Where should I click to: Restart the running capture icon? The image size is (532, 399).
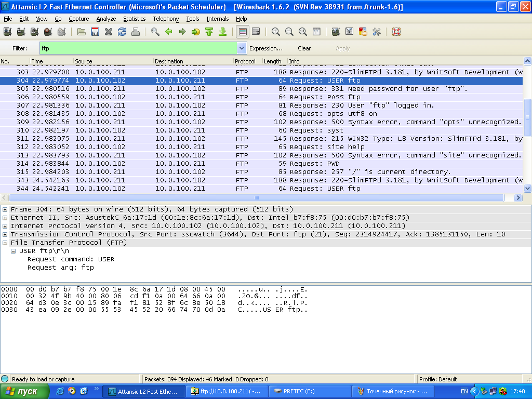tap(62, 32)
